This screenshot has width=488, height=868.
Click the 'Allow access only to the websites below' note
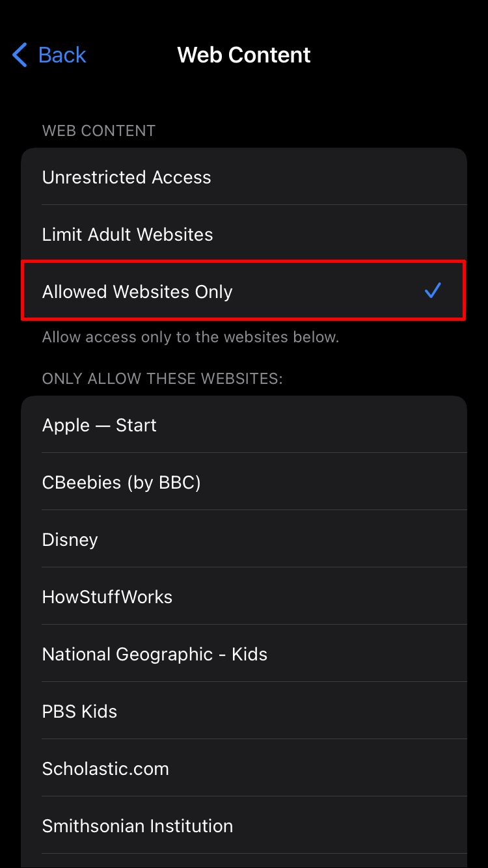click(191, 337)
